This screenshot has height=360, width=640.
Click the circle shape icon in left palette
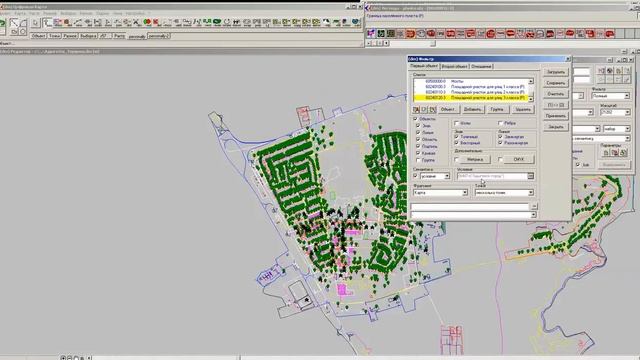click(23, 31)
